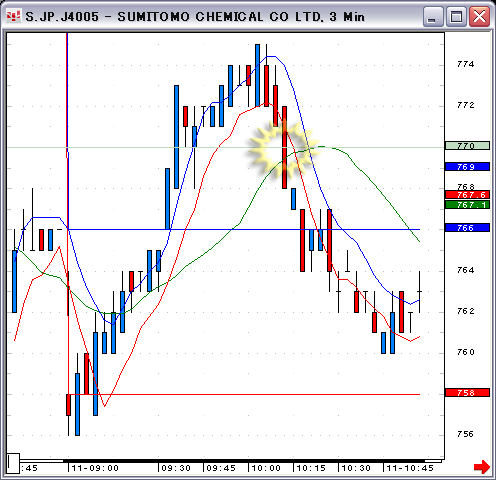
Task: Click the black scrollbar above the time axis
Action: (230, 461)
